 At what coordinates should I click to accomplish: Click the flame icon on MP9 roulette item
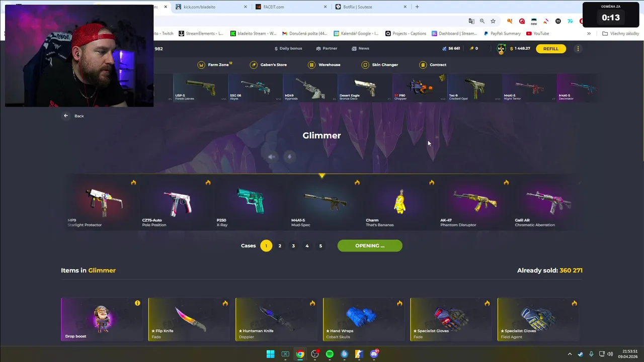133,183
